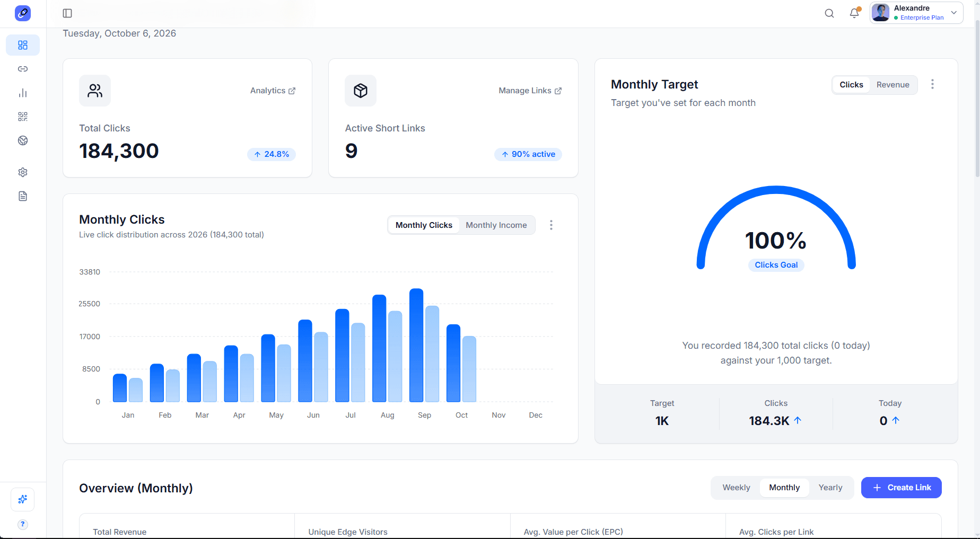The height and width of the screenshot is (539, 980).
Task: Open the settings gear sidebar icon
Action: click(x=23, y=172)
